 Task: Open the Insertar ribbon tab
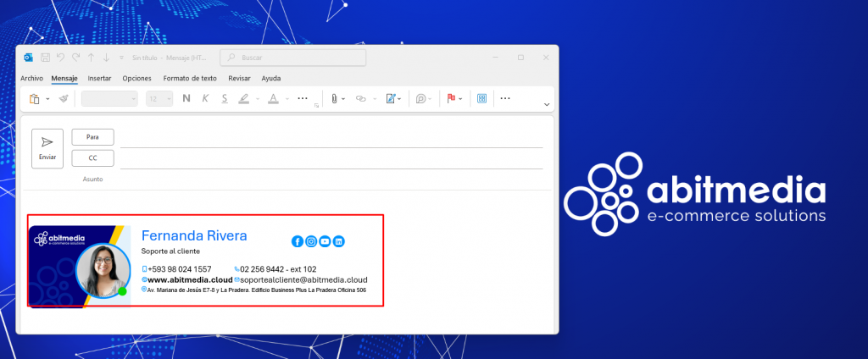point(99,78)
